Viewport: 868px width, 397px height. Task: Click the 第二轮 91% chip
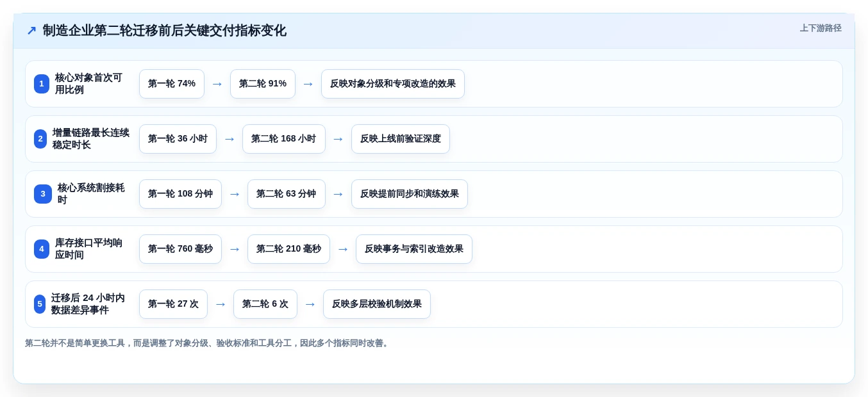pos(263,84)
